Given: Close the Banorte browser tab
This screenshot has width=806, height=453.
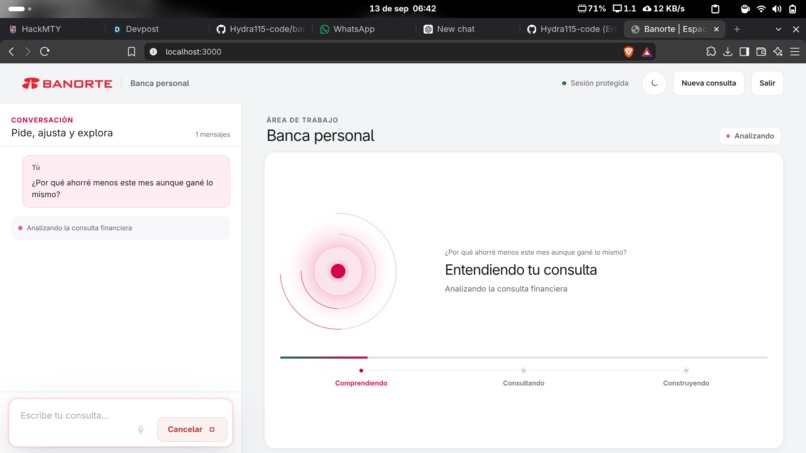Looking at the screenshot, I should coord(716,29).
